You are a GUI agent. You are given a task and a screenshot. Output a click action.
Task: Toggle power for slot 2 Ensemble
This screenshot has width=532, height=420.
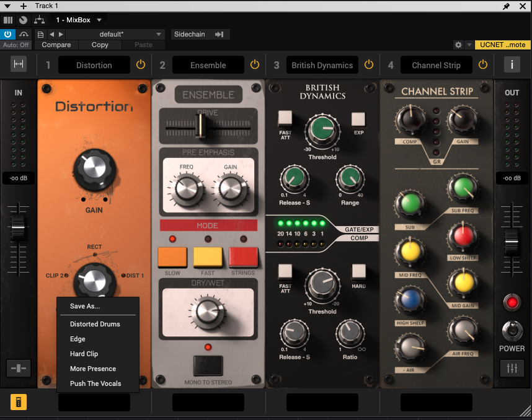coord(255,64)
